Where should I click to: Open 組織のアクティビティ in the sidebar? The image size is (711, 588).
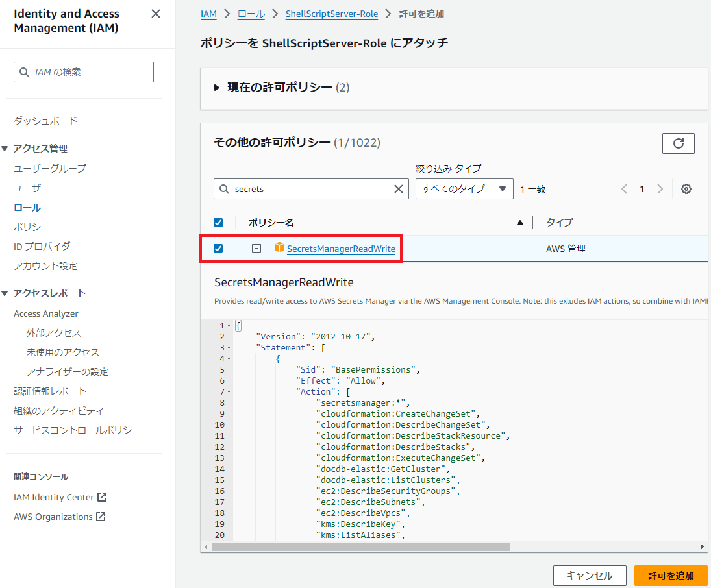pyautogui.click(x=58, y=411)
